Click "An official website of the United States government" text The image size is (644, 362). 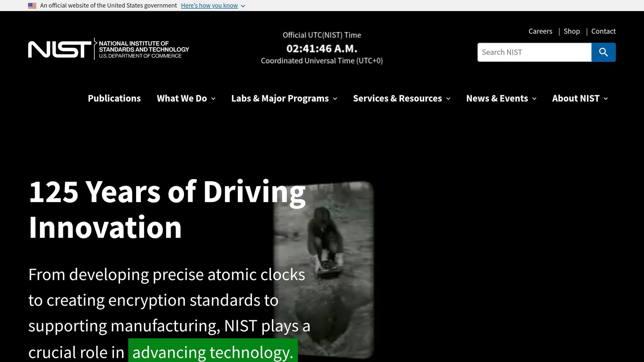point(108,6)
